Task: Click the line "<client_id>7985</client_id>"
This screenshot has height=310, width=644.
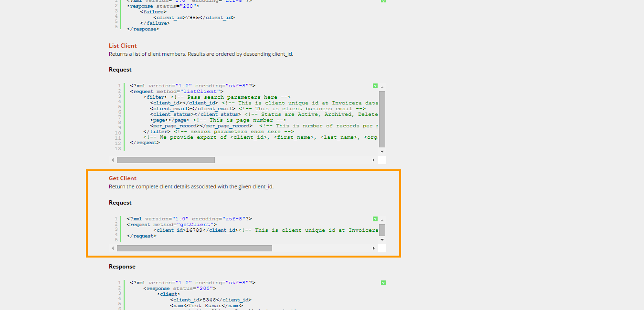Action: point(194,18)
